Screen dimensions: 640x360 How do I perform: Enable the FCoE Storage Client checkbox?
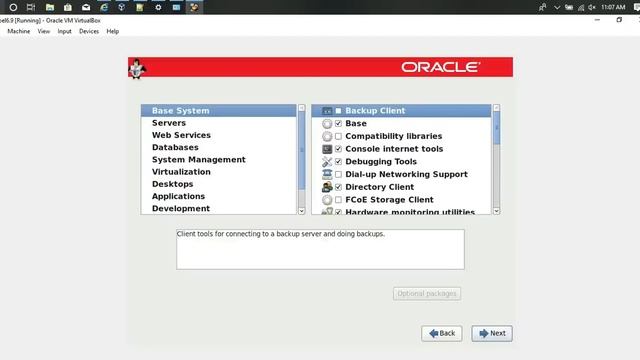[338, 200]
